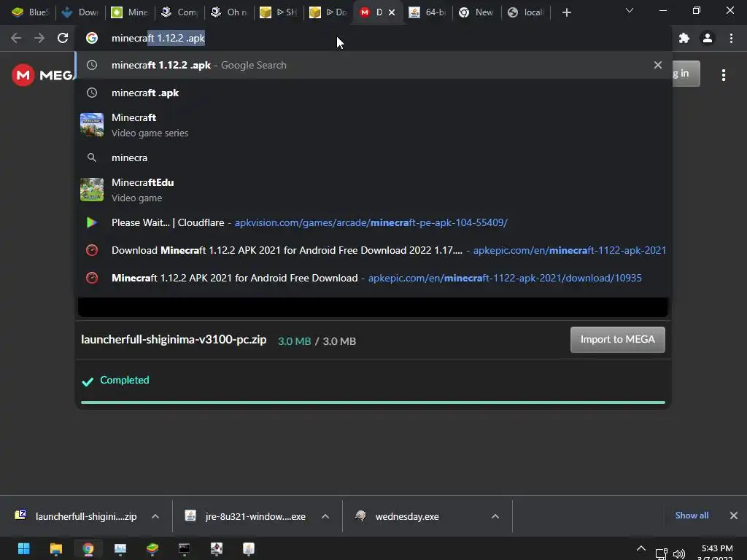Switch to the 'Mine' browser tab
The height and width of the screenshot is (560, 747).
point(130,12)
